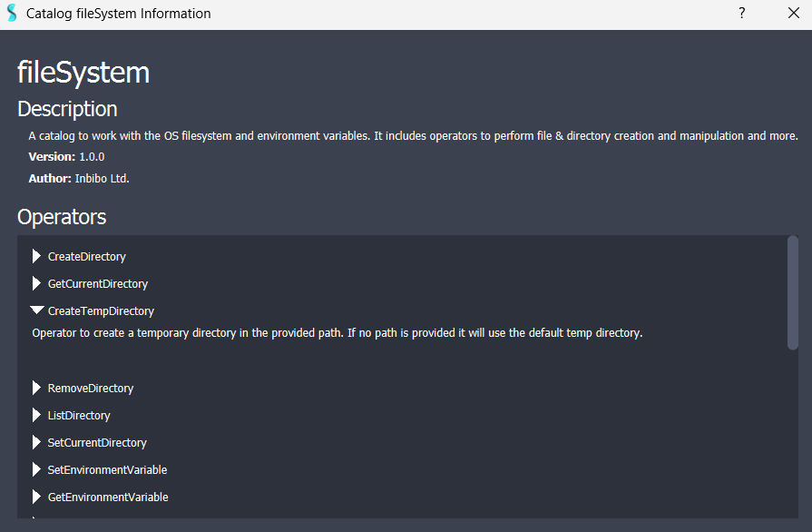
Task: Expand the SetEnvironmentVariable operator
Action: coord(35,469)
